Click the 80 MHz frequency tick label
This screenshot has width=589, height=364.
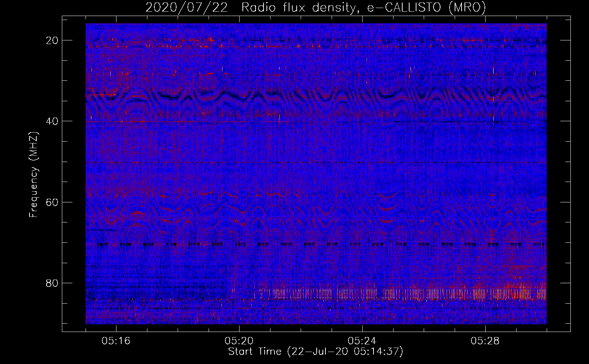52,283
